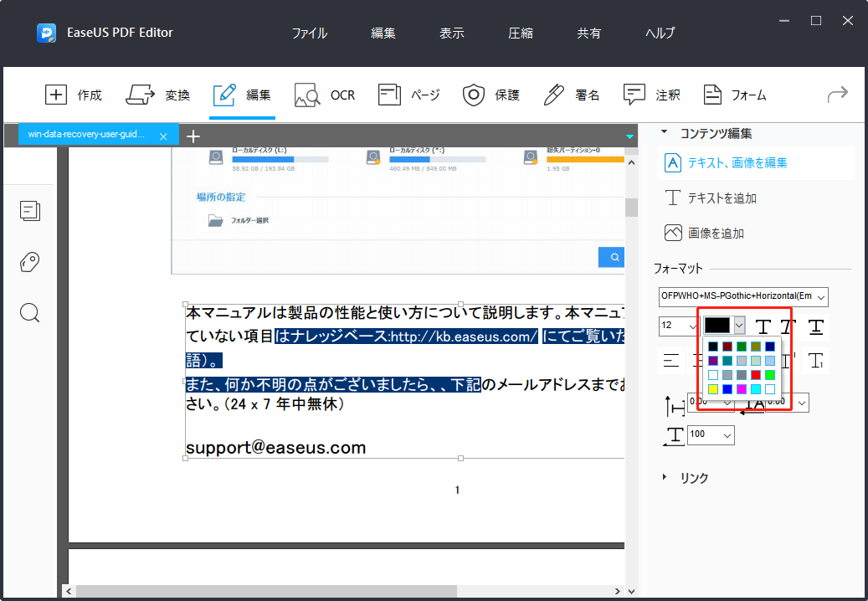Viewport: 868px width, 601px height.
Task: Open the page thumbnails panel in sidebar
Action: tap(30, 211)
